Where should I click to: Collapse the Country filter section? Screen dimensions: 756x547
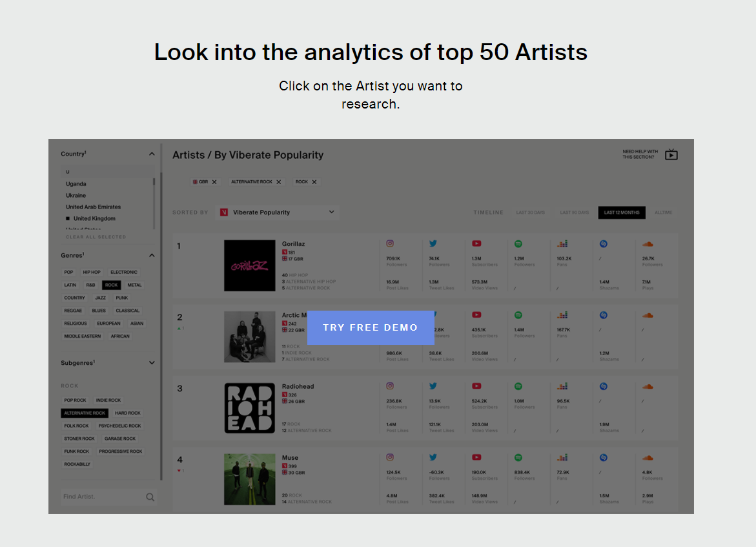(152, 154)
